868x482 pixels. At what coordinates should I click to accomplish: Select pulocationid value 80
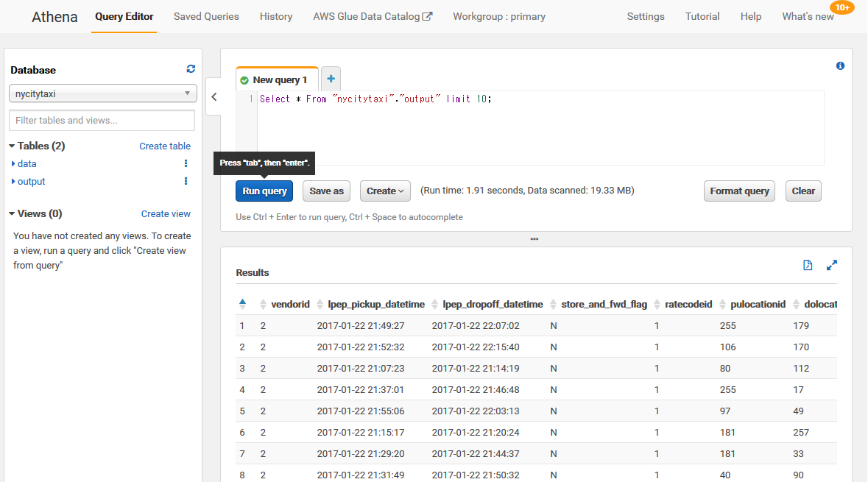[x=725, y=368]
